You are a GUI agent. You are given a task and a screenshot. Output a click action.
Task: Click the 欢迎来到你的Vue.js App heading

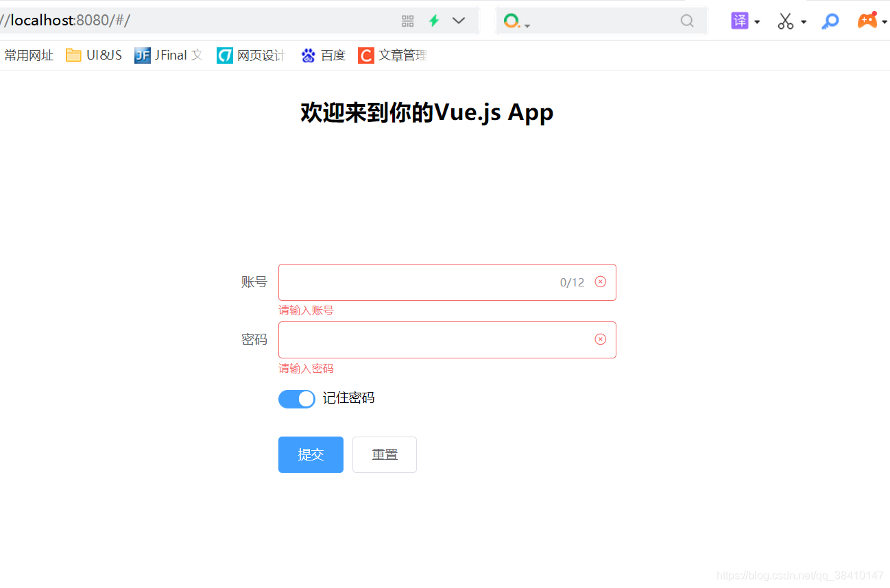coord(426,113)
